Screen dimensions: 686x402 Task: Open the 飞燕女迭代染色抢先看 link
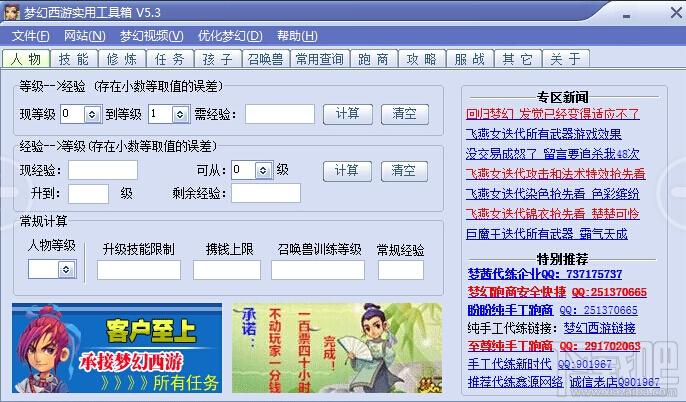(553, 194)
